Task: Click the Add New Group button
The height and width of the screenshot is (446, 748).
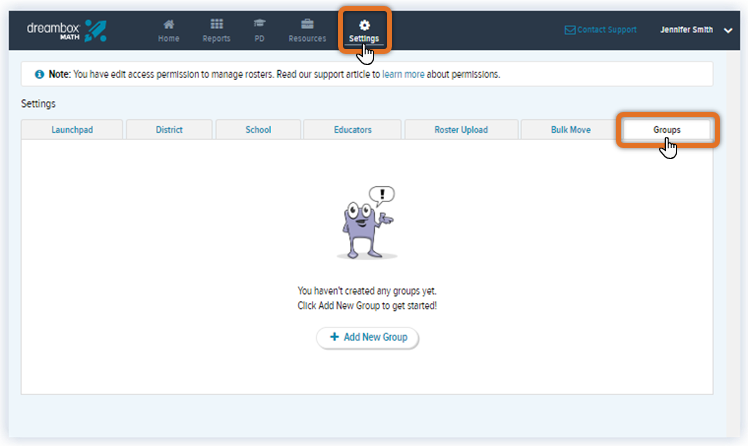Action: [367, 338]
